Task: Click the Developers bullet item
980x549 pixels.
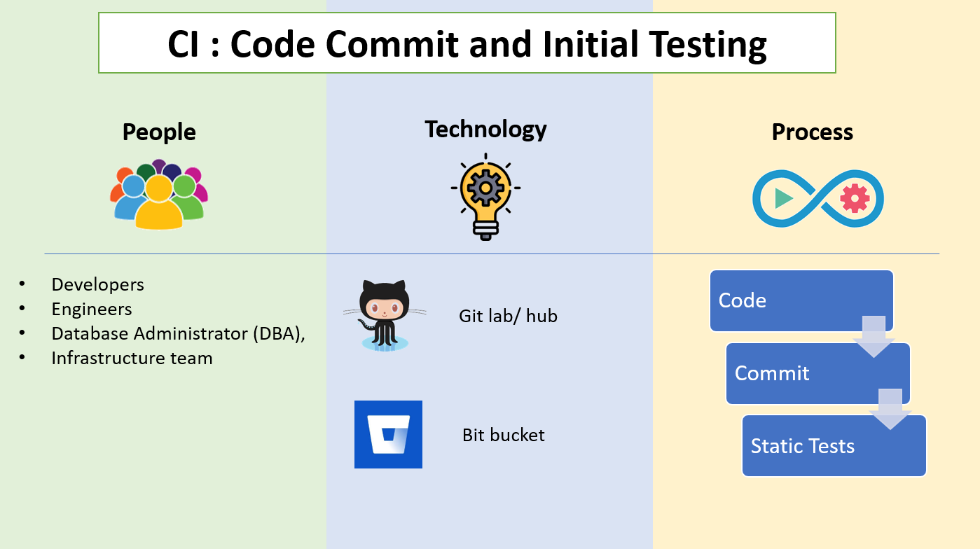Action: [97, 284]
